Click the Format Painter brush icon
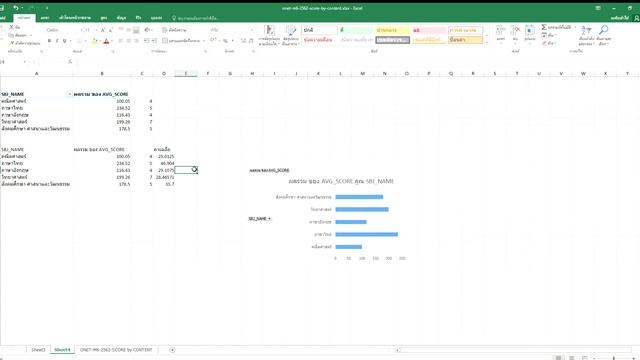640x360 pixels. point(12,42)
